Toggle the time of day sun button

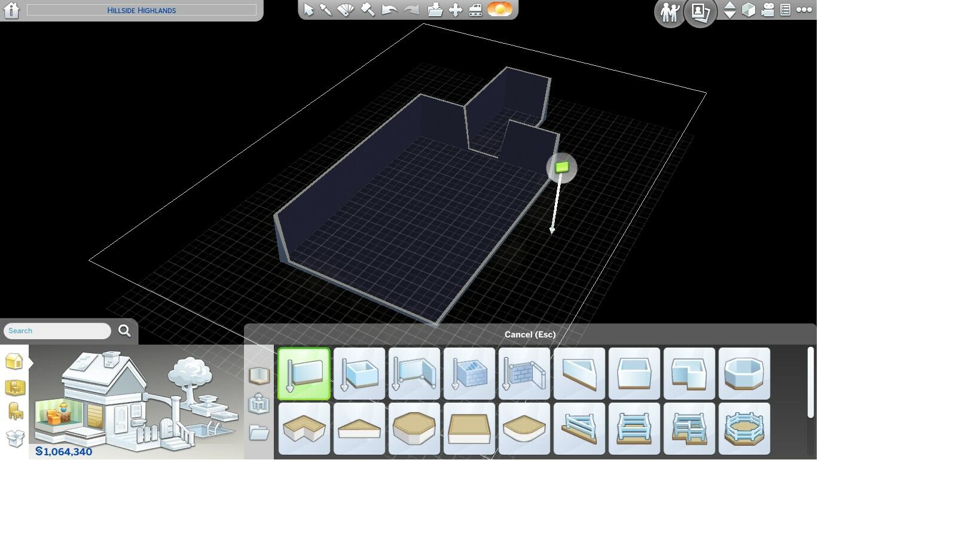pos(500,10)
